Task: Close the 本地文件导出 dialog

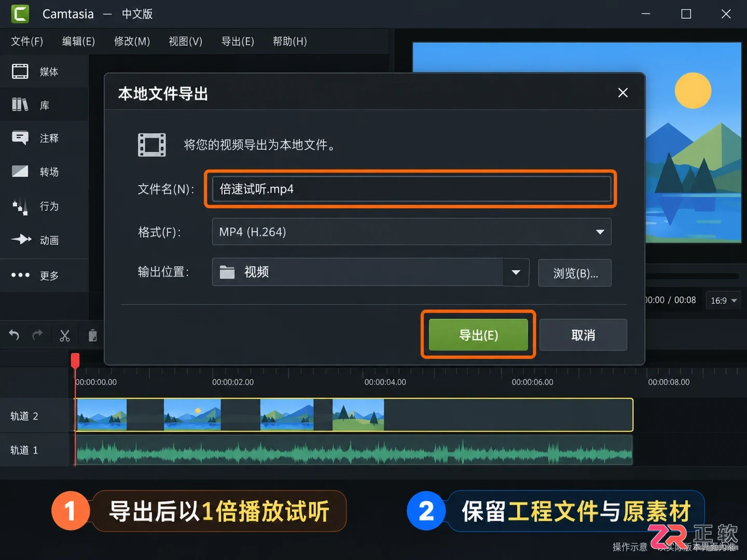Action: click(623, 93)
